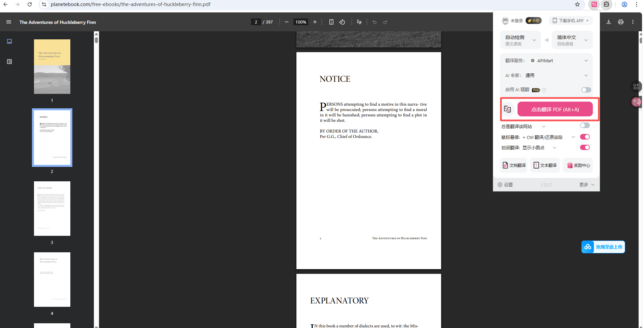Open Chrome's three-dot browser menu
This screenshot has width=644, height=328.
[x=637, y=4]
